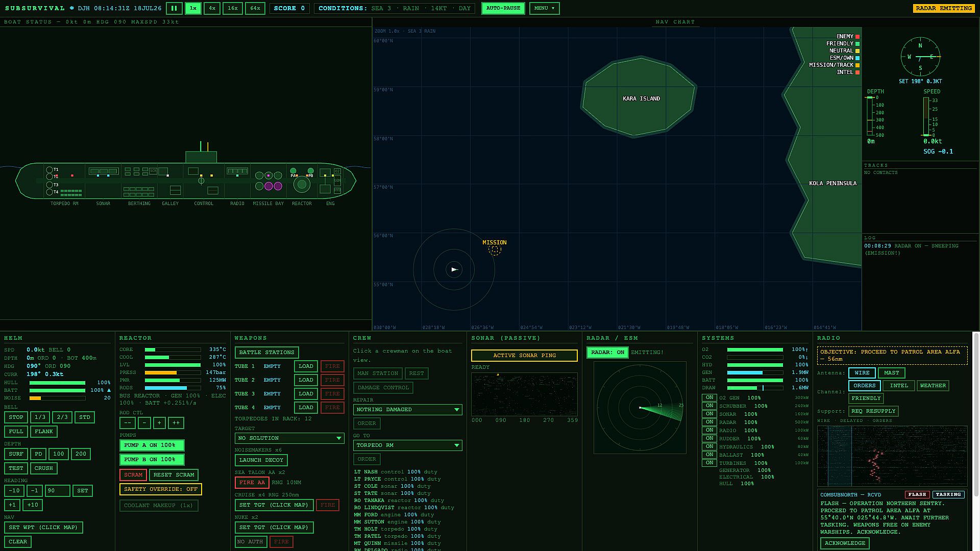Click the ENEMY red legend swatch

point(857,37)
